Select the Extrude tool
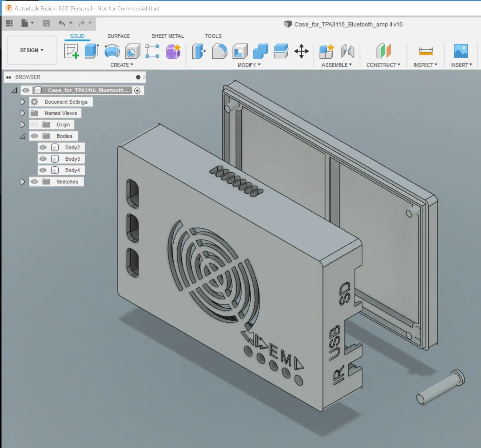The image size is (481, 448). tap(92, 51)
